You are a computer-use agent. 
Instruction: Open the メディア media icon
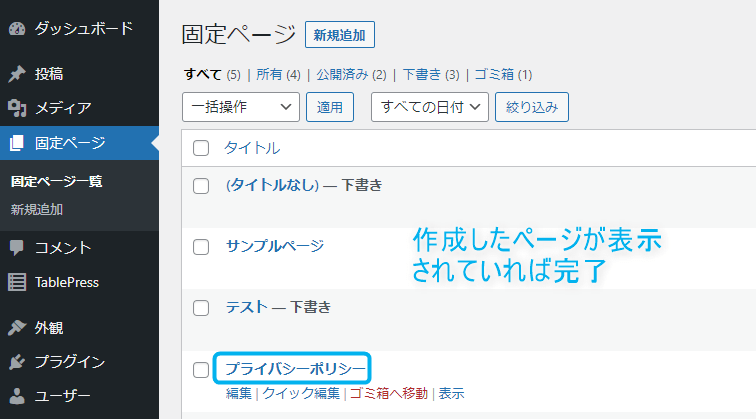[x=17, y=108]
